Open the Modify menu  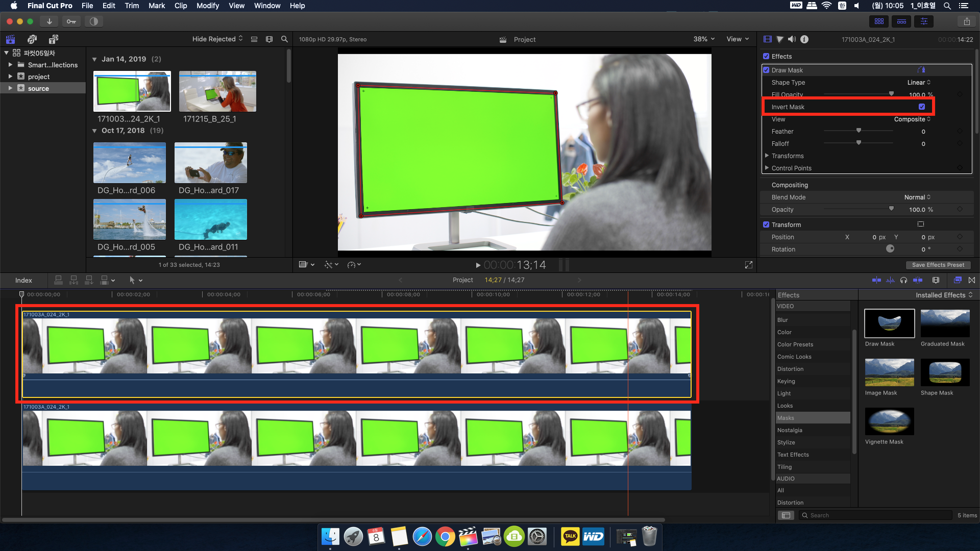tap(207, 6)
